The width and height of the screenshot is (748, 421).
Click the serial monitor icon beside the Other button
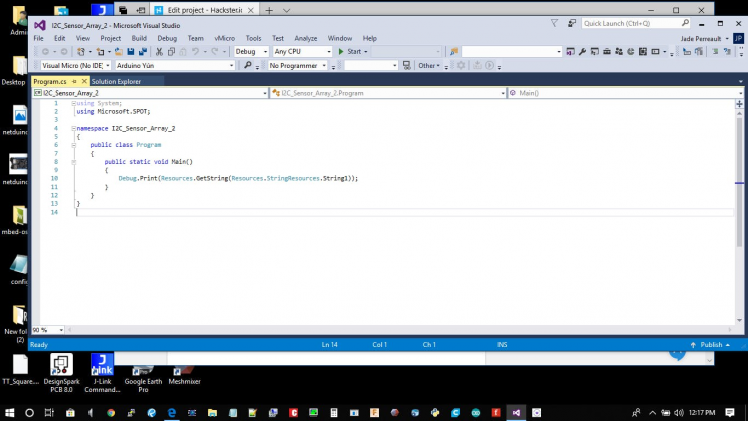pos(406,65)
